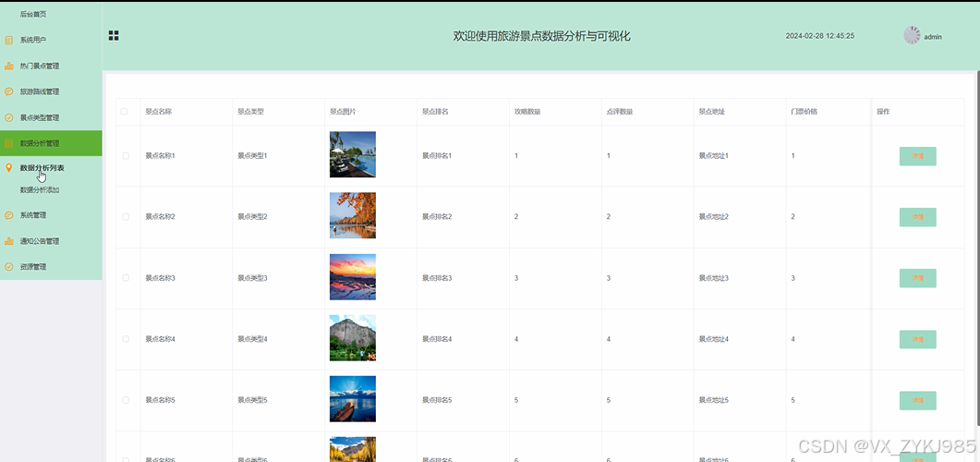Image resolution: width=980 pixels, height=462 pixels.
Task: Click 详情 button for 景点名称4
Action: tap(917, 339)
